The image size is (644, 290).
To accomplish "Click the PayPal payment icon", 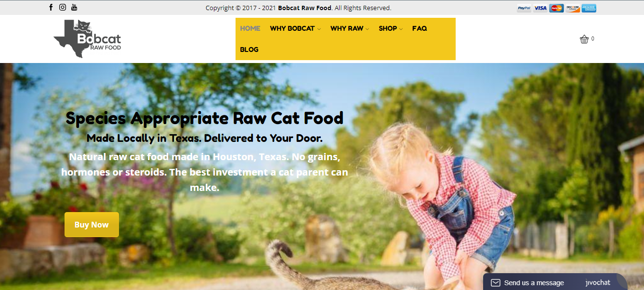I will coord(524,8).
